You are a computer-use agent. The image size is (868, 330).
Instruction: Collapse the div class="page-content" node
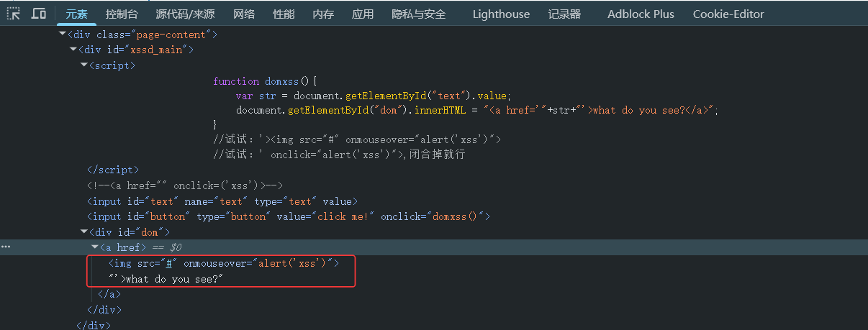(x=62, y=34)
